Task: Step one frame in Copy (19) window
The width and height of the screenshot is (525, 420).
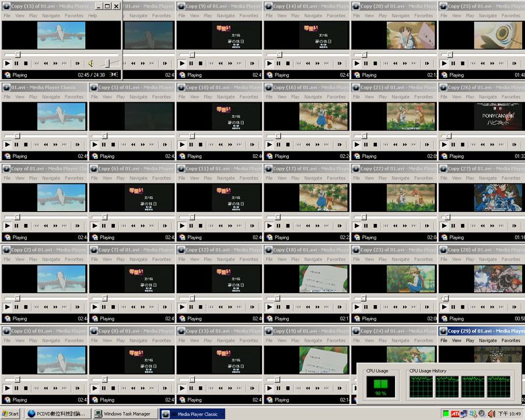Action: click(339, 388)
